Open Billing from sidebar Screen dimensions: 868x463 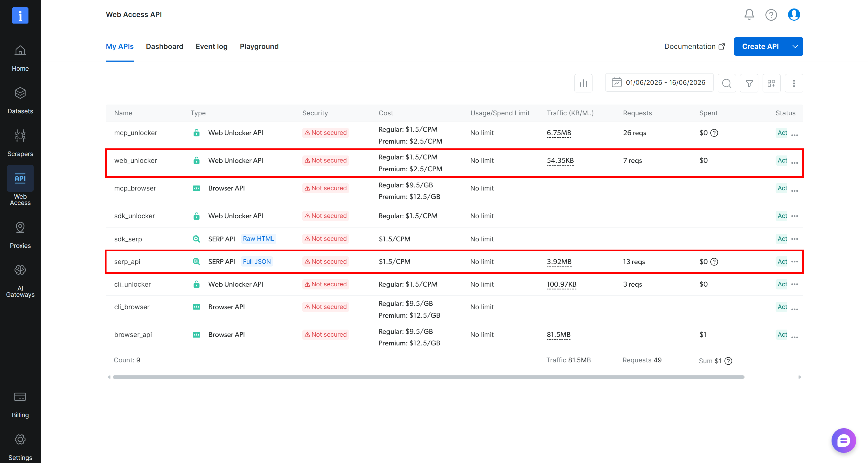tap(20, 405)
